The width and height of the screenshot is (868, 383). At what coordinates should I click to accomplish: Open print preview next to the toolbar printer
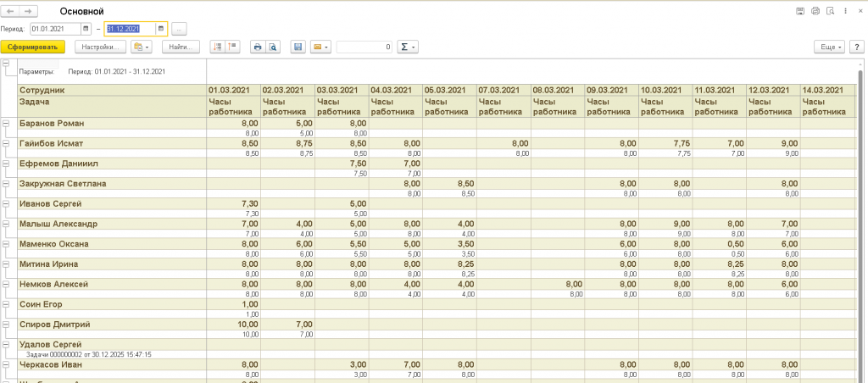pos(272,47)
